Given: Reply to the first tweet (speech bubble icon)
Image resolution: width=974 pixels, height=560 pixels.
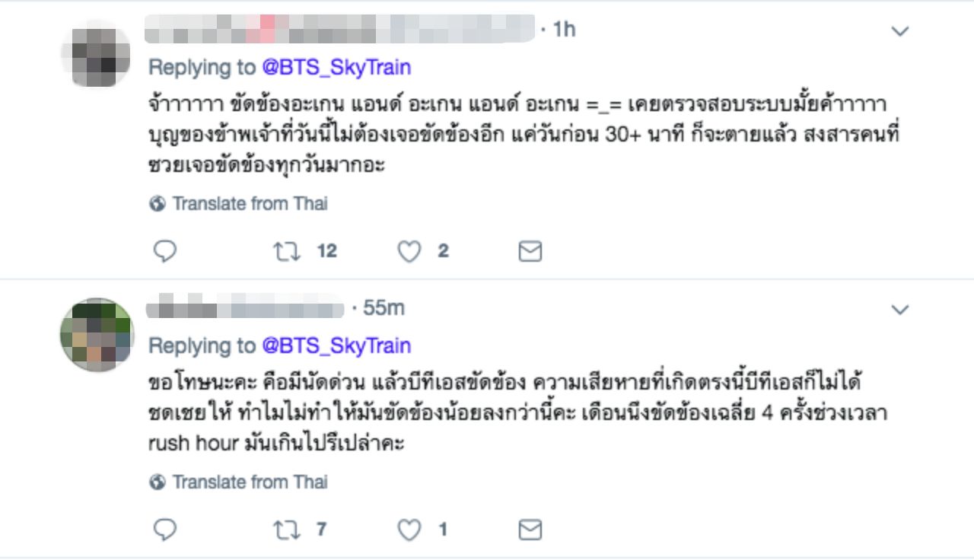Looking at the screenshot, I should pyautogui.click(x=165, y=251).
